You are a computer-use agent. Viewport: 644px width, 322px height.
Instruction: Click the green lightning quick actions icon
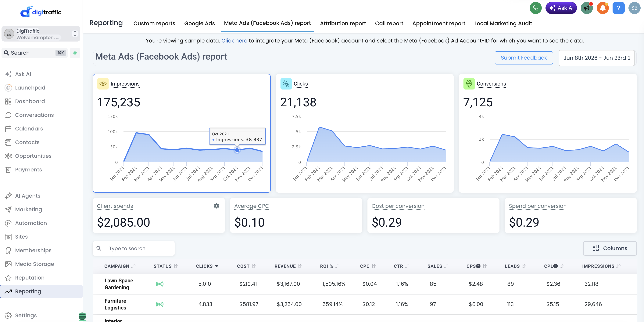(75, 53)
